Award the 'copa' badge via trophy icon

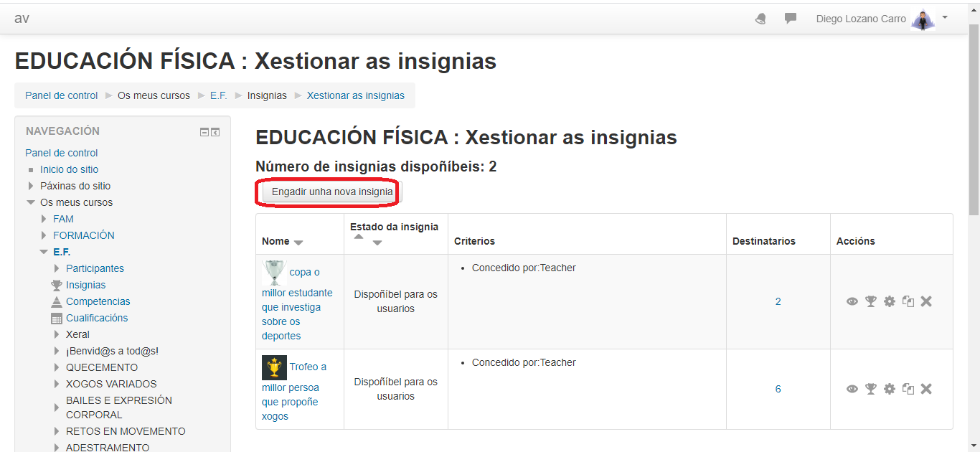(x=871, y=301)
